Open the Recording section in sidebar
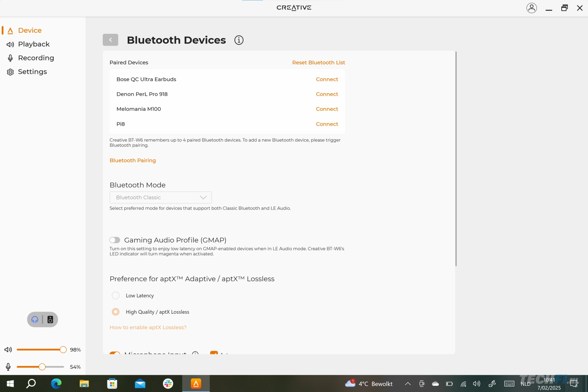 36,58
